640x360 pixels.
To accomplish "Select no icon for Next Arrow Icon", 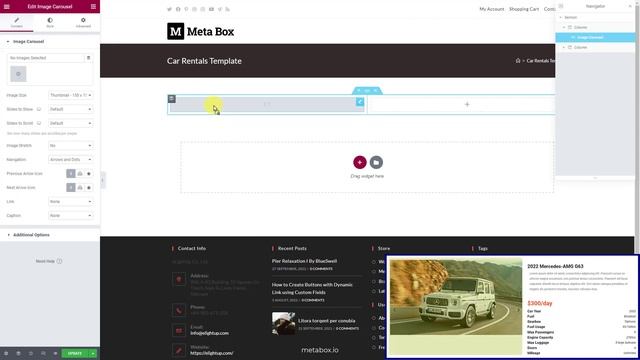I will click(71, 187).
